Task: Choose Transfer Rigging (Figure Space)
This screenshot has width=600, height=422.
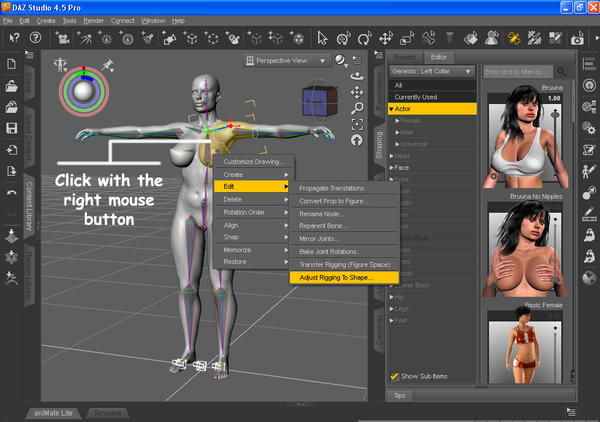Action: (x=344, y=265)
